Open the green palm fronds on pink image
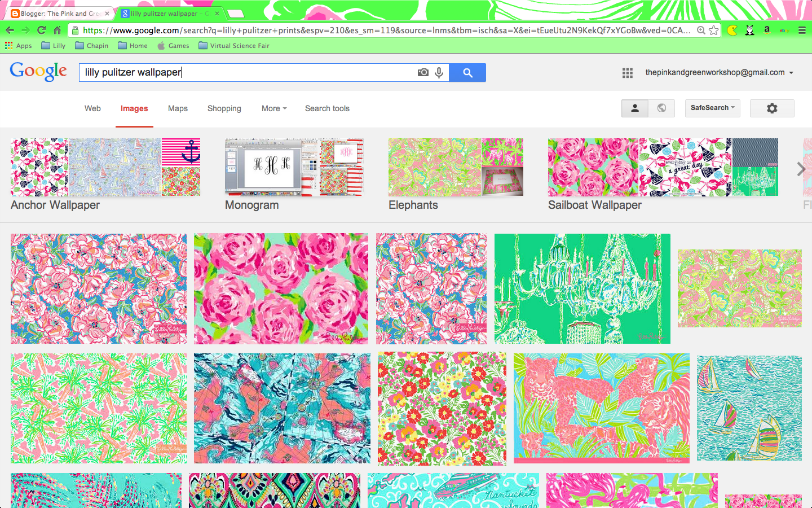This screenshot has width=812, height=508. point(99,408)
